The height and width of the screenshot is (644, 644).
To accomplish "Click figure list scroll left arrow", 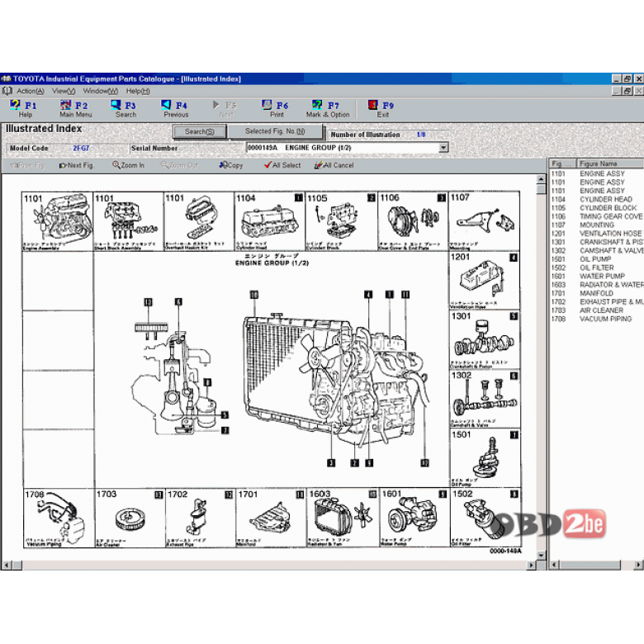I will pos(554,565).
